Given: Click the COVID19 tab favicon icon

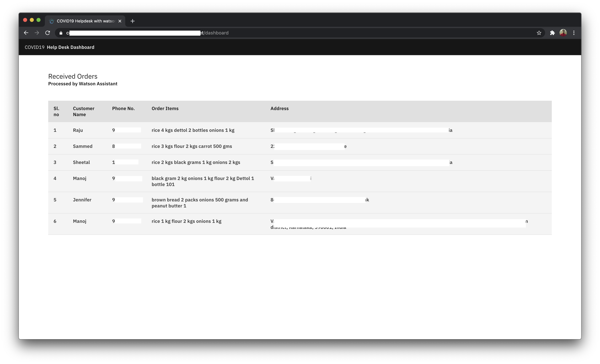Looking at the screenshot, I should 51,21.
